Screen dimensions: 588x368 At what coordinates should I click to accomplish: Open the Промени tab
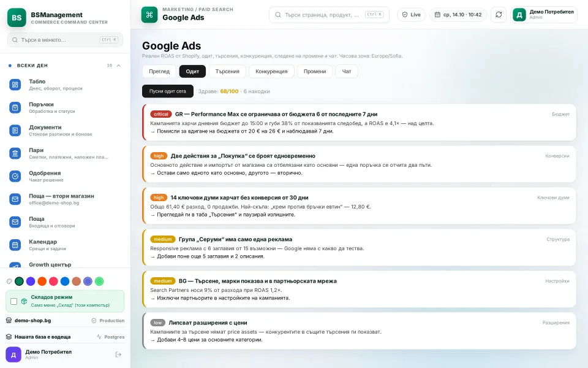pos(315,71)
